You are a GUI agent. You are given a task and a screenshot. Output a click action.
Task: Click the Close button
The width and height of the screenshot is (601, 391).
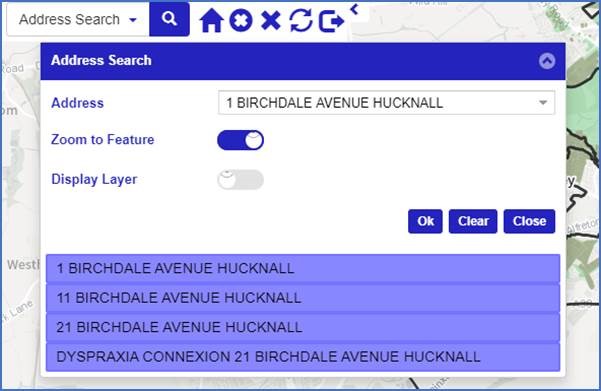coord(529,221)
